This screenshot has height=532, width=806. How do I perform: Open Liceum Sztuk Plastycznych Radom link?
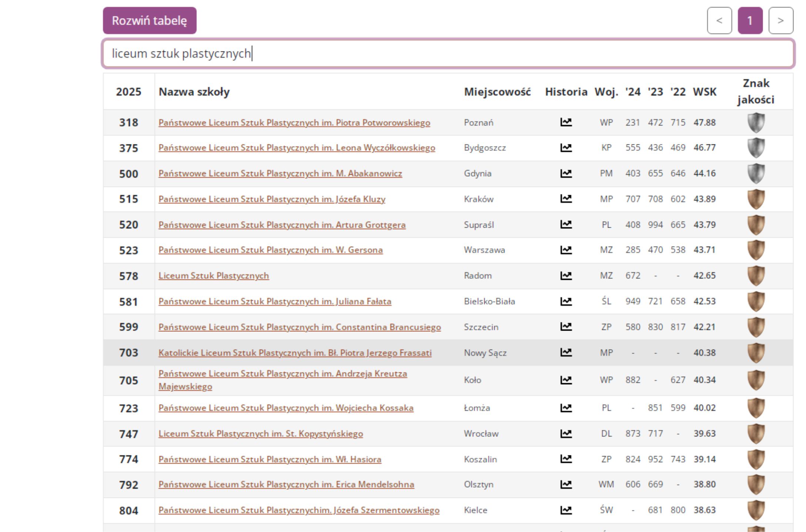214,276
